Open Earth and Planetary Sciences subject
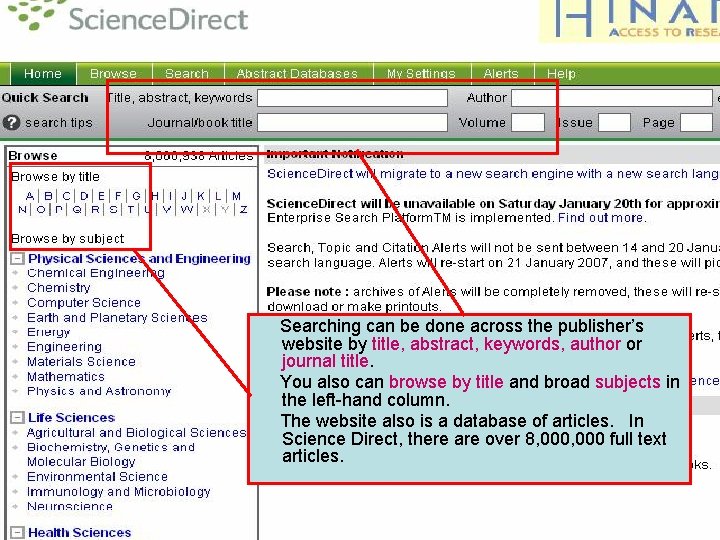The height and width of the screenshot is (540, 720). 117,318
